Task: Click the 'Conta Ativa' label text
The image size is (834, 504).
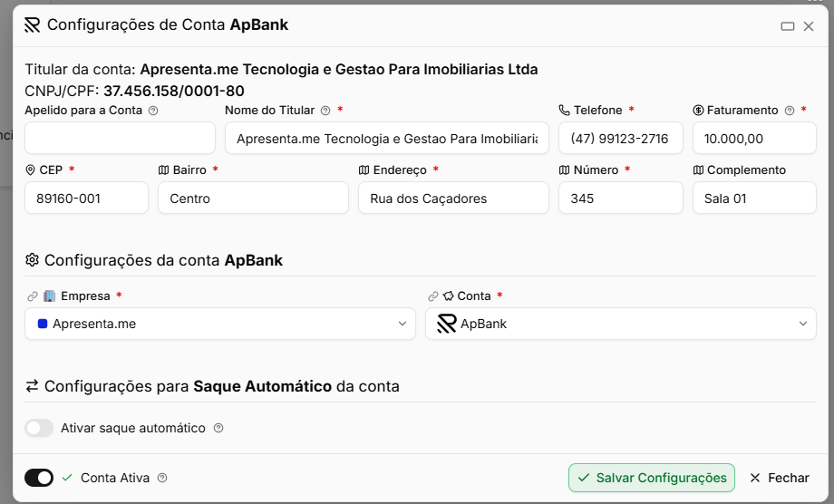Action: point(115,478)
